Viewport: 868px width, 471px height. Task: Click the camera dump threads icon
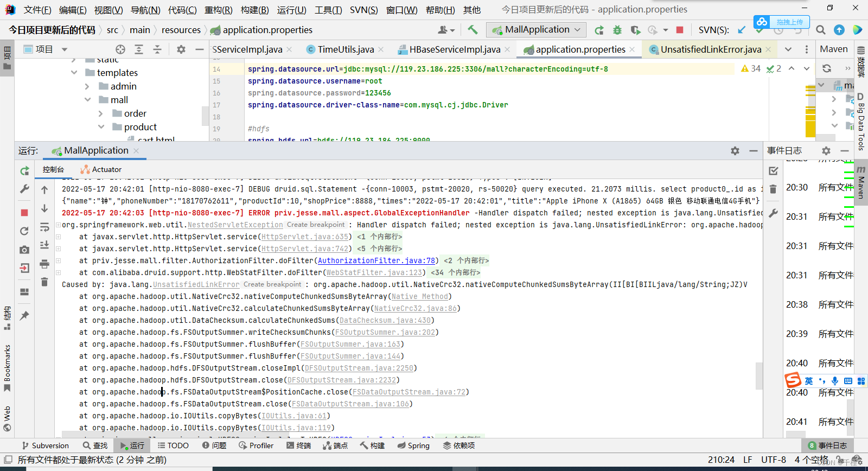[24, 250]
